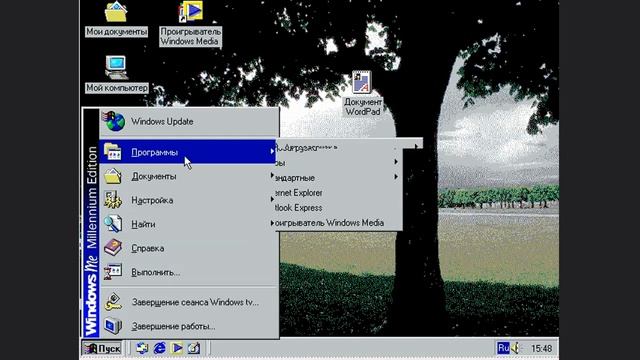
Task: Open Стандартные programs submenu item
Action: tap(339, 178)
